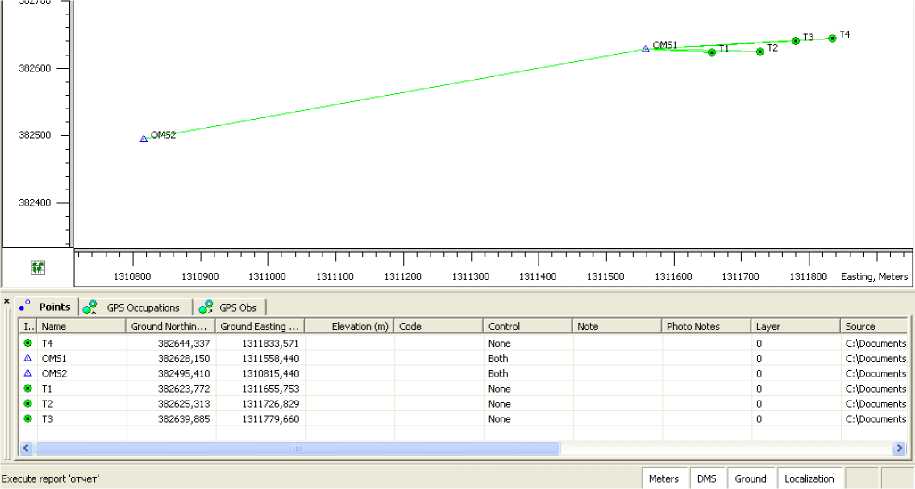Click the OMS2 control triangle on the map

pos(144,139)
